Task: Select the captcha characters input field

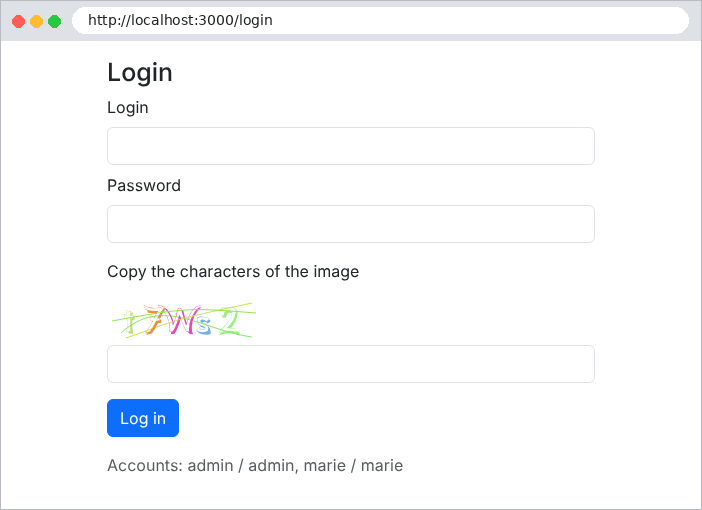Action: (x=351, y=364)
